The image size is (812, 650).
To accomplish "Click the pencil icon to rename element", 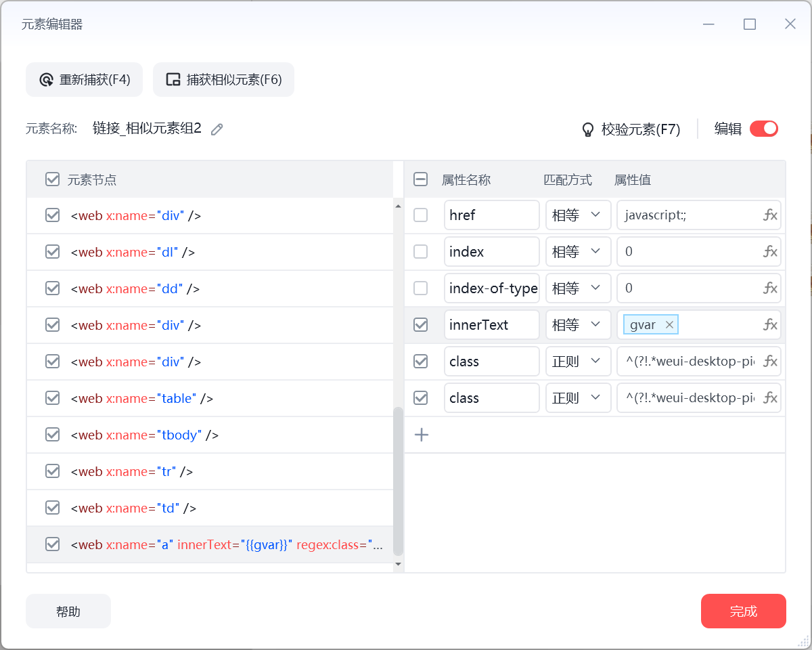I will [x=217, y=129].
